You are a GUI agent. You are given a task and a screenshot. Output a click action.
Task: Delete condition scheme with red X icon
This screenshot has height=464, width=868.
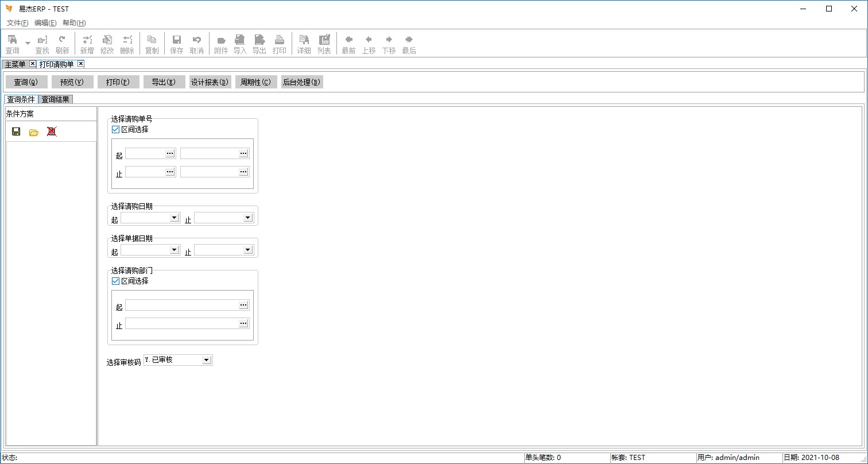52,132
